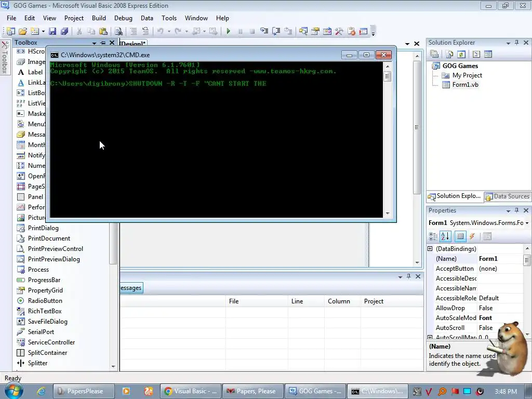Image resolution: width=532 pixels, height=399 pixels.
Task: Click Refresh icon in Solution Explorer
Action: [x=461, y=54]
